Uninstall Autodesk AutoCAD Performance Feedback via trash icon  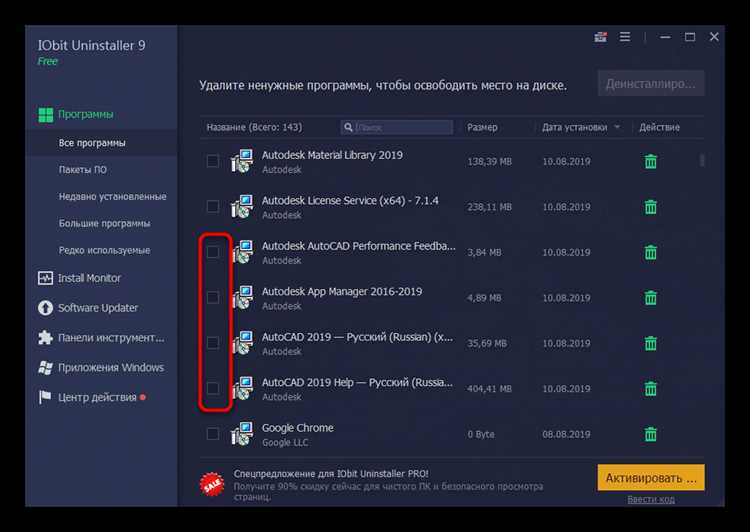(651, 252)
